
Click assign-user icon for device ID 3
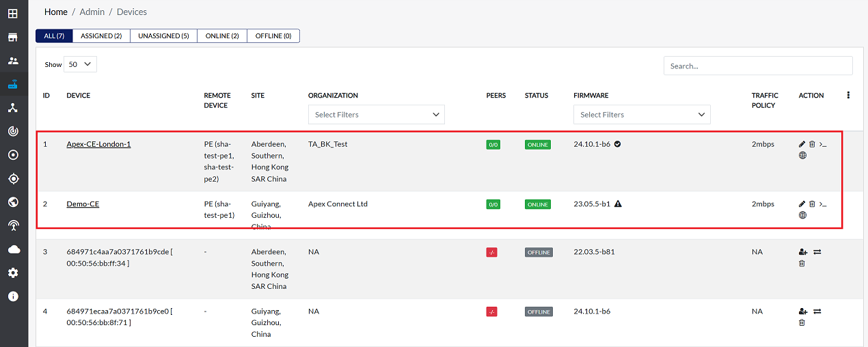click(802, 252)
